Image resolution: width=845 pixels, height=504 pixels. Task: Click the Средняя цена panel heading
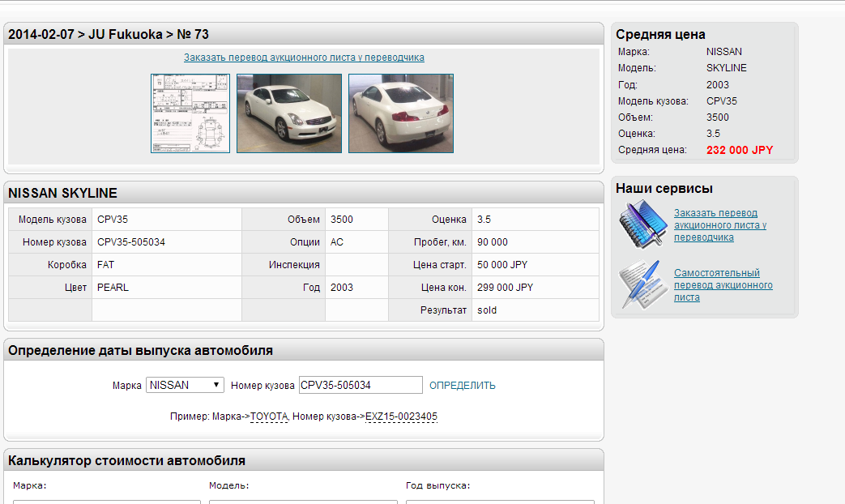[x=660, y=35]
